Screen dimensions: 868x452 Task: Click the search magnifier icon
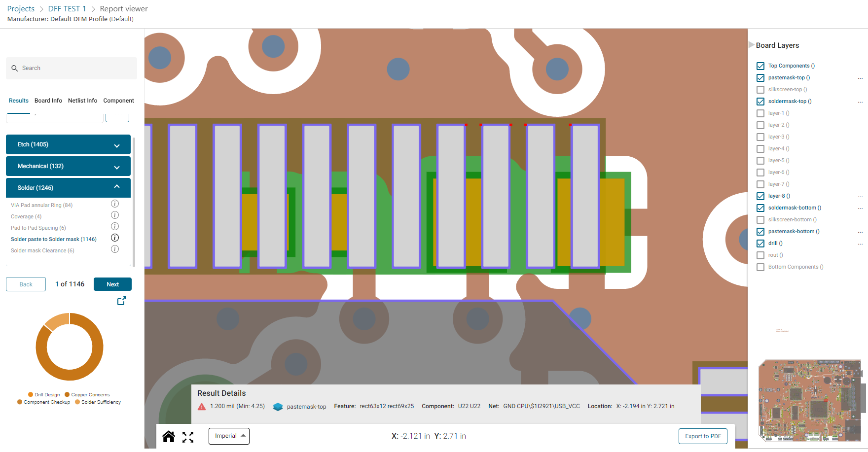click(x=15, y=69)
